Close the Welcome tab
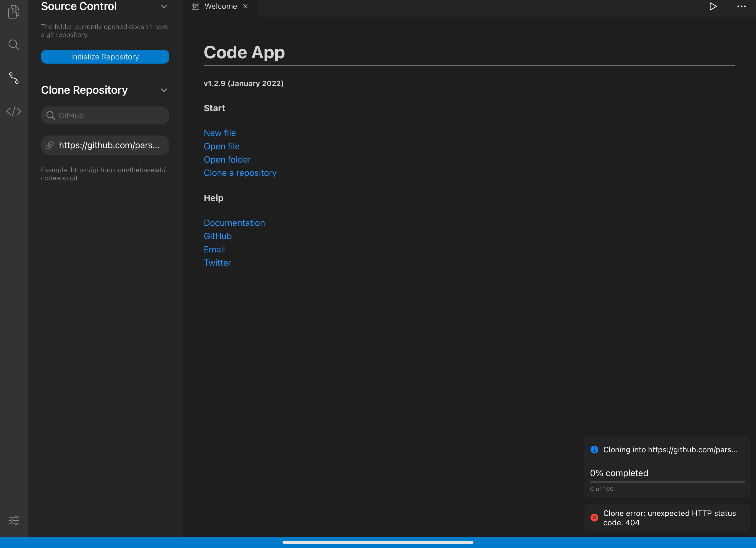Viewport: 756px width, 548px height. tap(246, 6)
